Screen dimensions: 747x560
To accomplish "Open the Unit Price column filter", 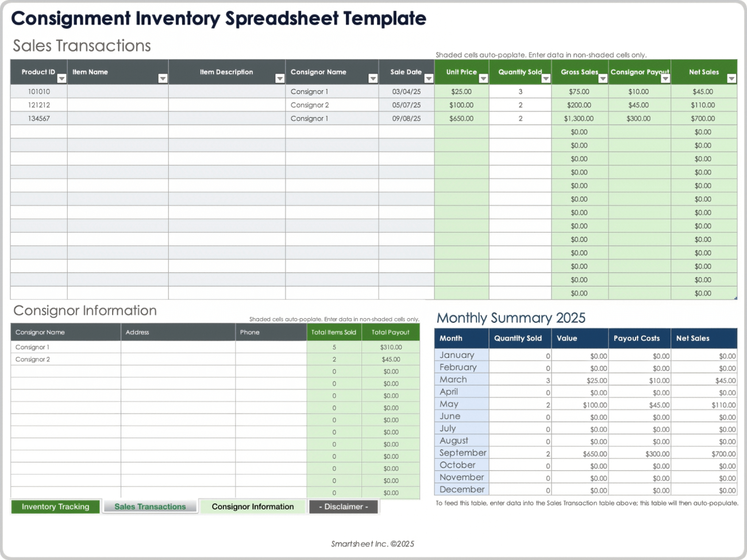I will tap(483, 78).
